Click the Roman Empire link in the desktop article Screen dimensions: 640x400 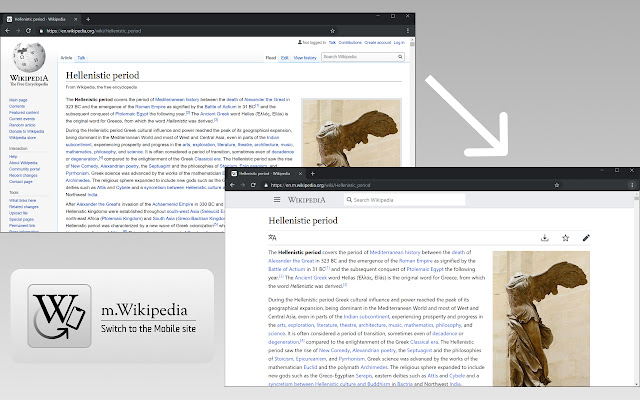pos(150,107)
